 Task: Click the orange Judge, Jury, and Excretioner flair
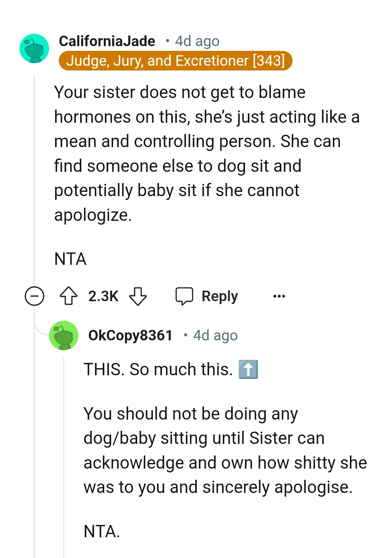coord(175,61)
